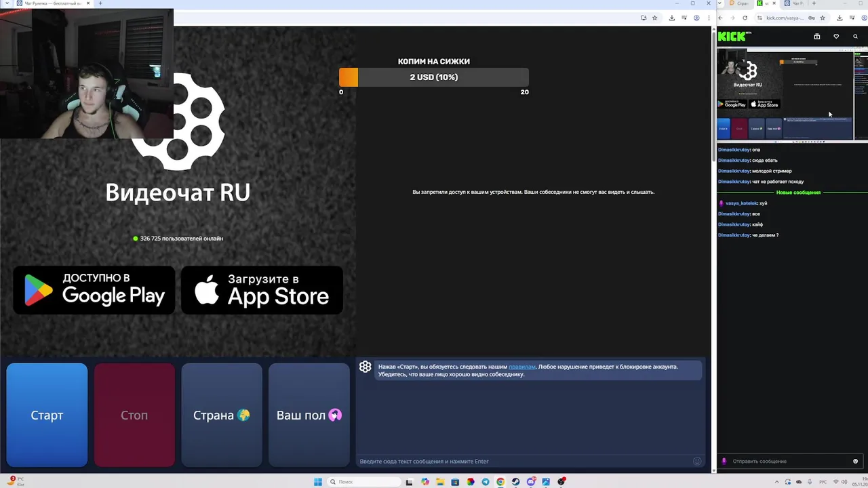Open downloads in the left browser window
This screenshot has width=868, height=488.
click(x=671, y=18)
